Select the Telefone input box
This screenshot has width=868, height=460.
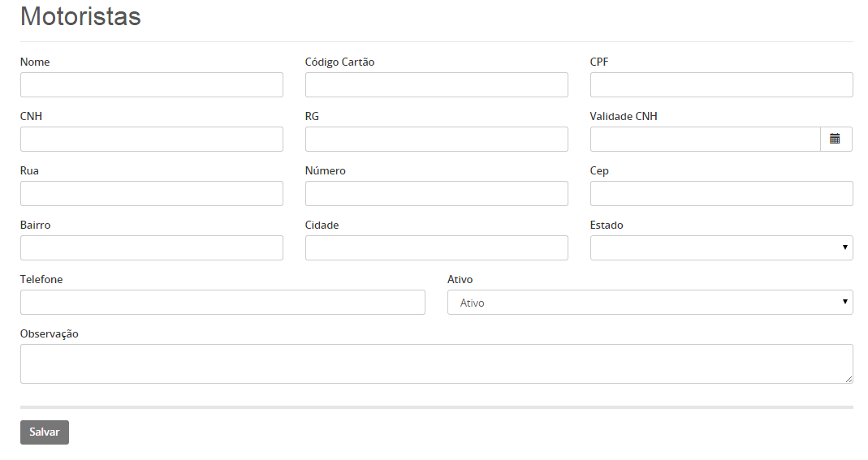point(222,303)
